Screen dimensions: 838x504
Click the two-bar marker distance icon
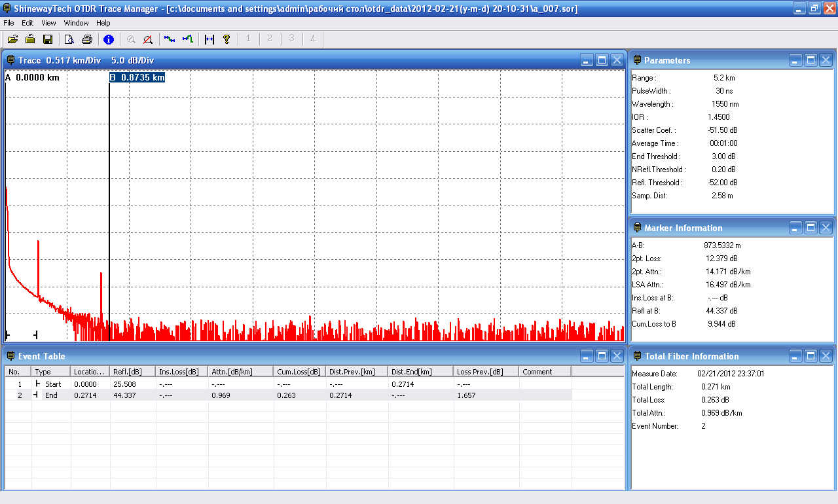pyautogui.click(x=209, y=39)
